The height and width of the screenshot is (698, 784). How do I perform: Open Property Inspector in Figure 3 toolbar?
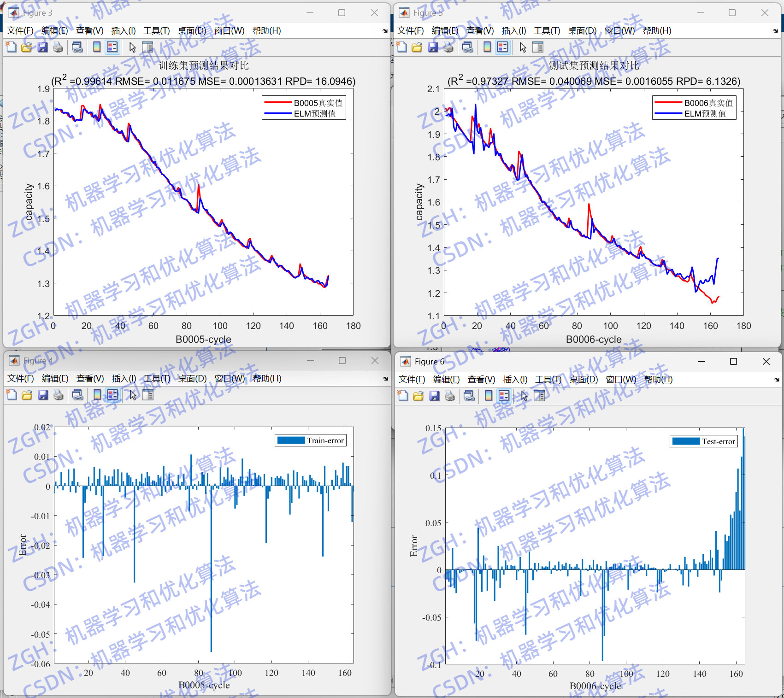coord(147,47)
